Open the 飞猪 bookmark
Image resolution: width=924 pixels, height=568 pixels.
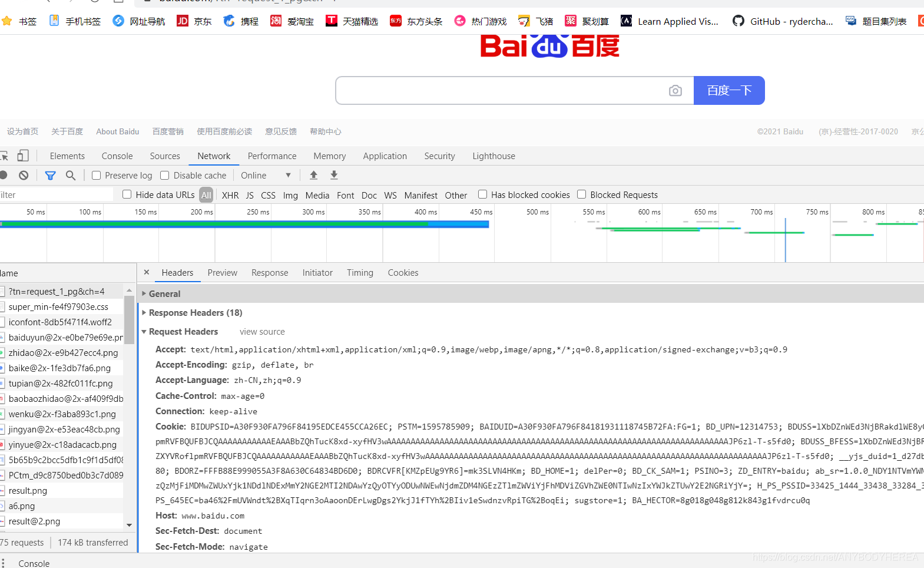tap(535, 21)
